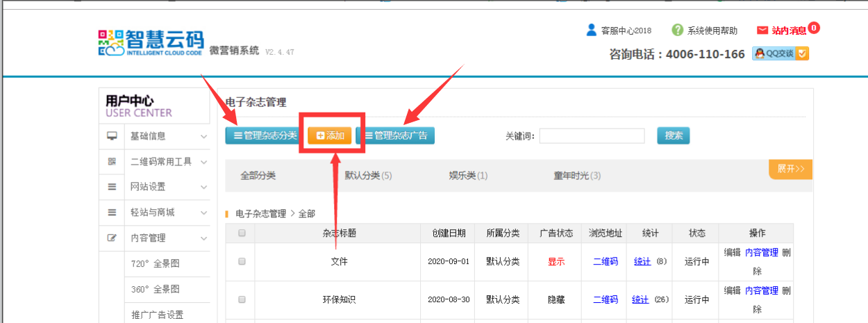Toggle the select-all checkbox in table header

(242, 233)
